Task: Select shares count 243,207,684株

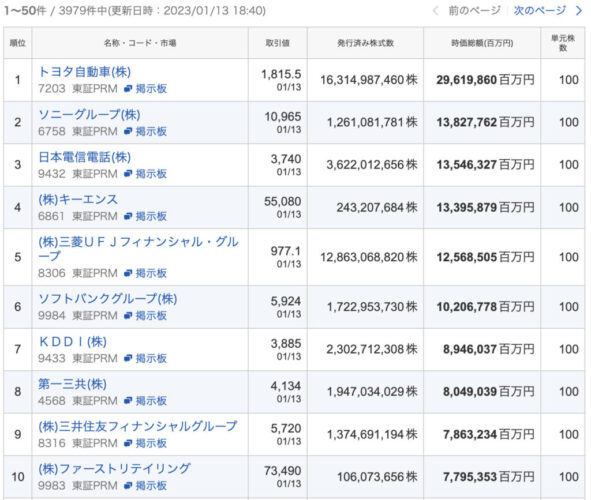Action: (377, 208)
